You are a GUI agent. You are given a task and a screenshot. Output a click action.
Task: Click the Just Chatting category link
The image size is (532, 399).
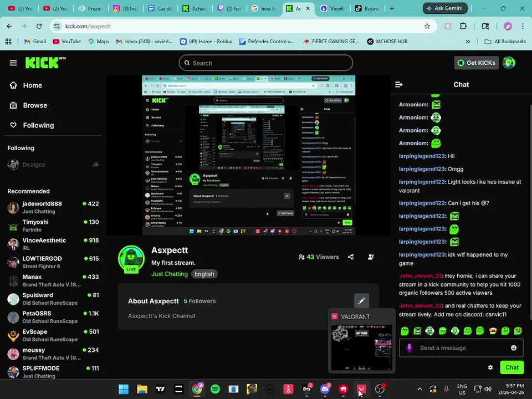coord(170,274)
